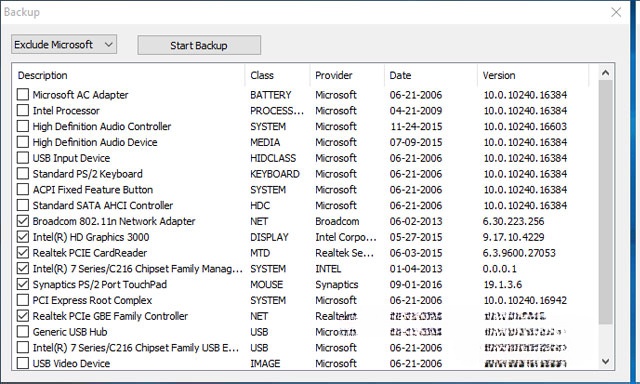640x384 pixels.
Task: Click the MOUSE class cell
Action: 267,284
